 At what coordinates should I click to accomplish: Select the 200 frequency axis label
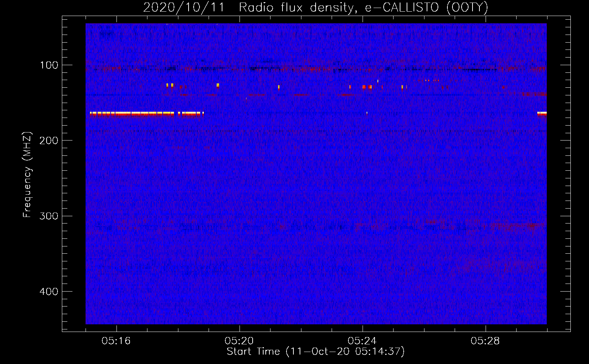(x=49, y=141)
